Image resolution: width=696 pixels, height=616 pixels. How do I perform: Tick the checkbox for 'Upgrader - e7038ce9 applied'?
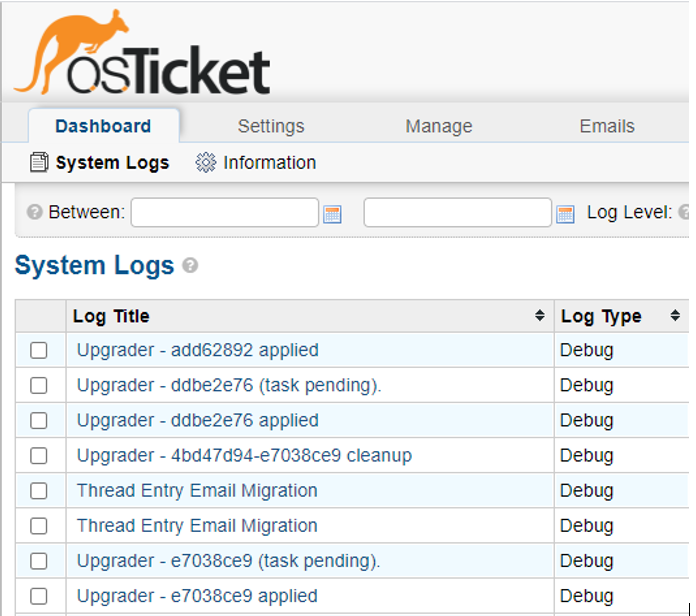(x=39, y=596)
